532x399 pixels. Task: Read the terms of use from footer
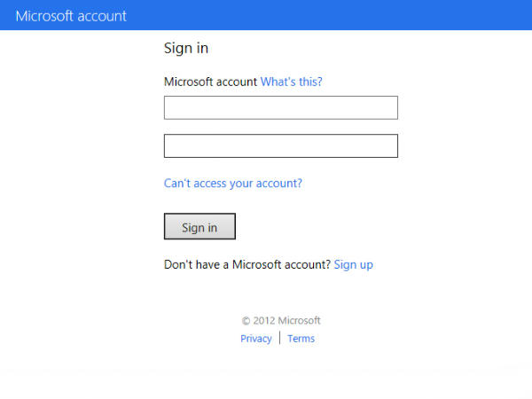(301, 339)
